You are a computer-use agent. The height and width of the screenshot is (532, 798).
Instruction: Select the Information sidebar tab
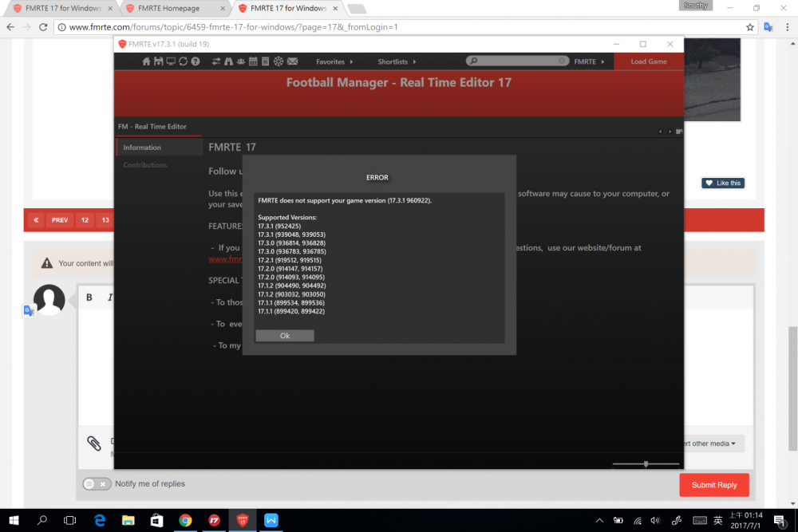coord(160,148)
